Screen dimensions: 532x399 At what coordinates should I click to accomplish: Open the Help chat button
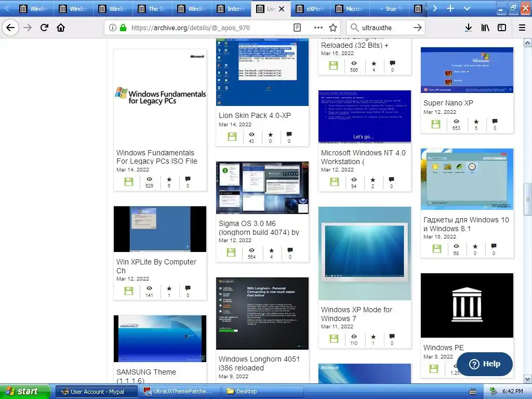point(485,364)
